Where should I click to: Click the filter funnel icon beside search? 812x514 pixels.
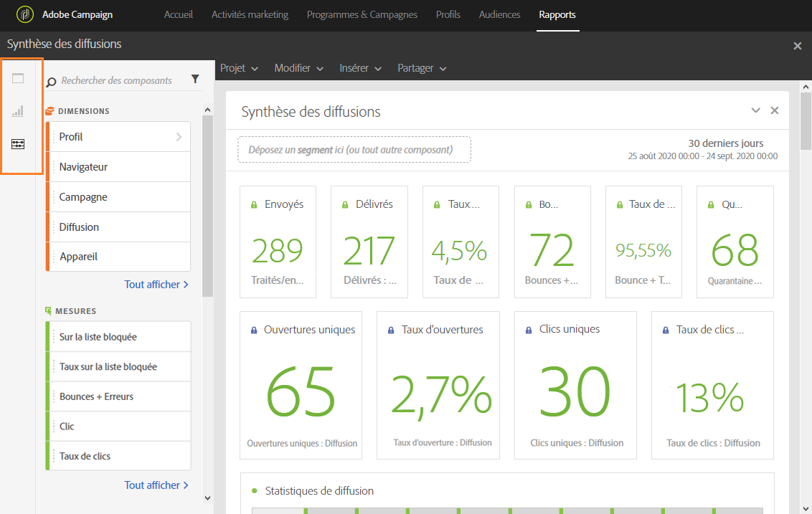point(195,80)
